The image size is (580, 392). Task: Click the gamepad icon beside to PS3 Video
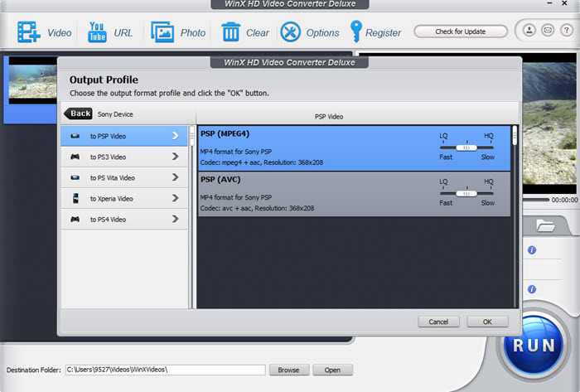75,157
